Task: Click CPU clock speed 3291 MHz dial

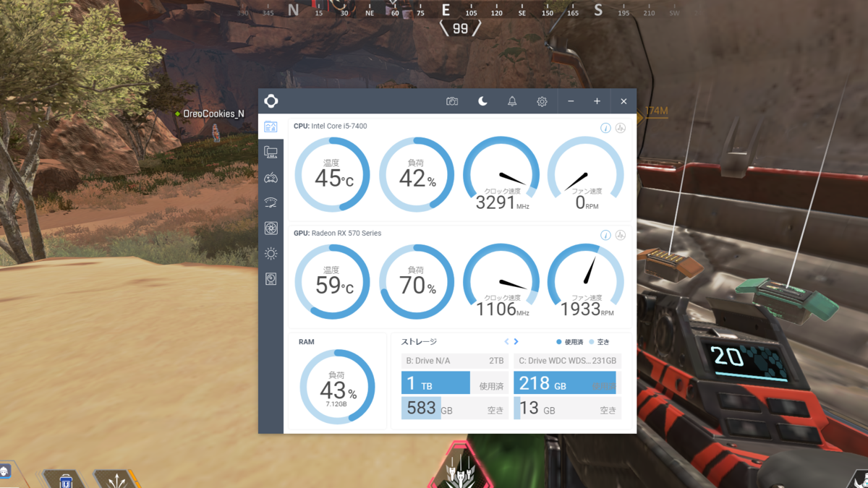Action: coord(501,174)
